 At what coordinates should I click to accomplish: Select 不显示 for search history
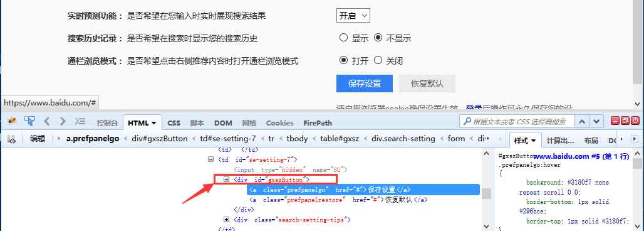point(378,38)
